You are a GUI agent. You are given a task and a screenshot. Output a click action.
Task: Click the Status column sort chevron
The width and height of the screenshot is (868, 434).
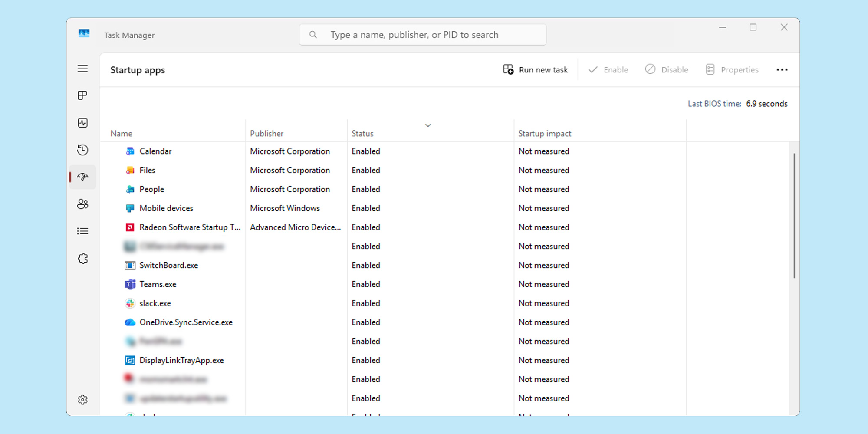click(428, 125)
